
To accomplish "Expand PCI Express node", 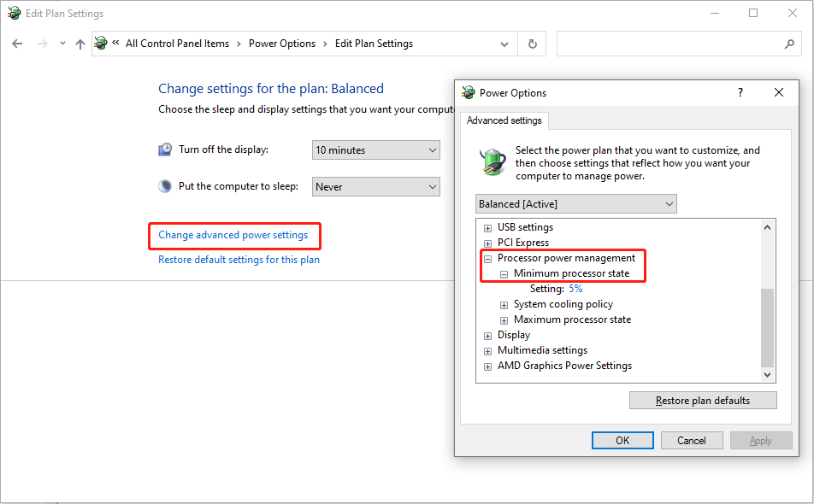I will (487, 243).
